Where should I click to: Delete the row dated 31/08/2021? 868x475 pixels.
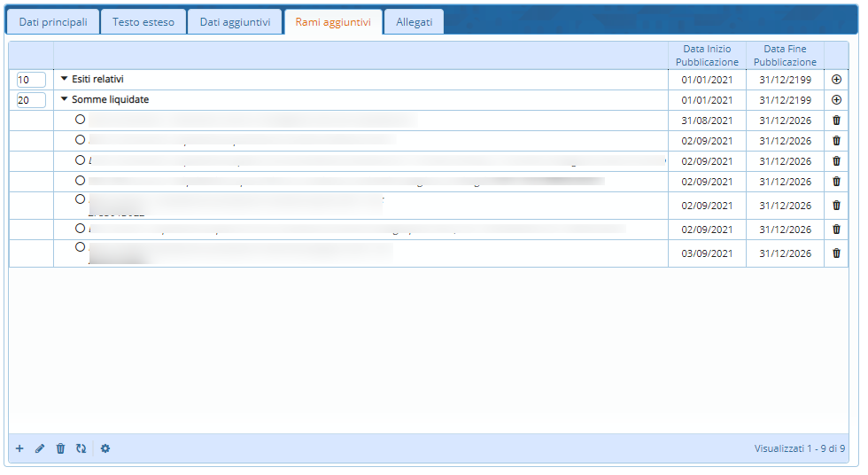click(836, 121)
